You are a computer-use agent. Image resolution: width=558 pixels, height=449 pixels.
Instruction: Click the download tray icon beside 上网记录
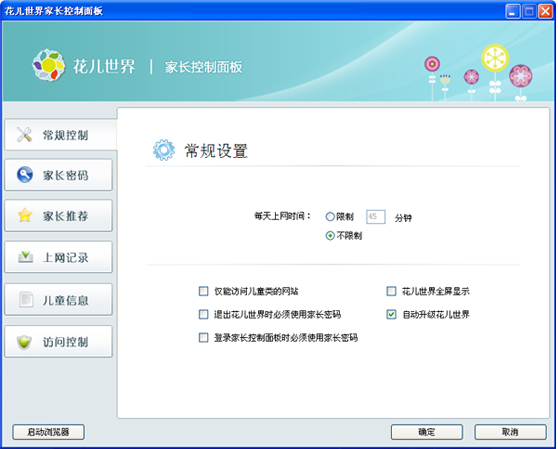[x=25, y=257]
